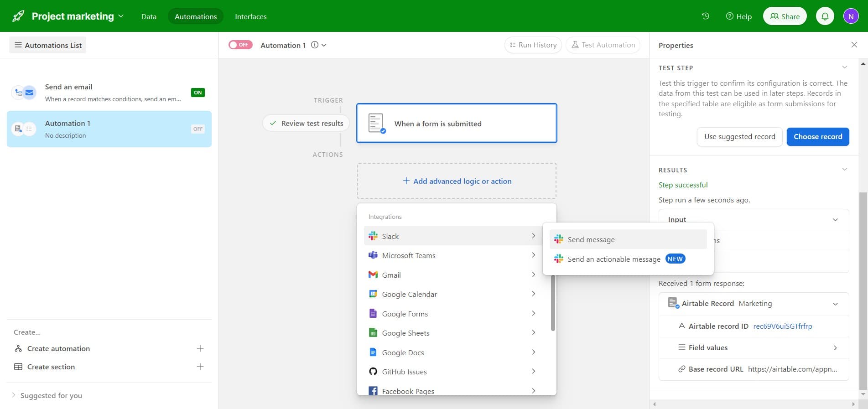Viewport: 868px width, 409px height.
Task: Click the link icon by Base record URL
Action: pos(681,369)
